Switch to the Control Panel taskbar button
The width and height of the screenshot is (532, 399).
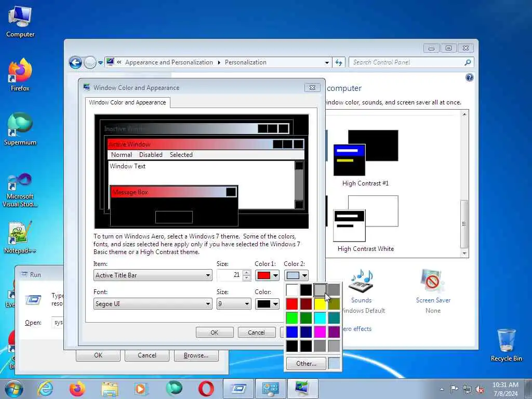[x=270, y=389]
